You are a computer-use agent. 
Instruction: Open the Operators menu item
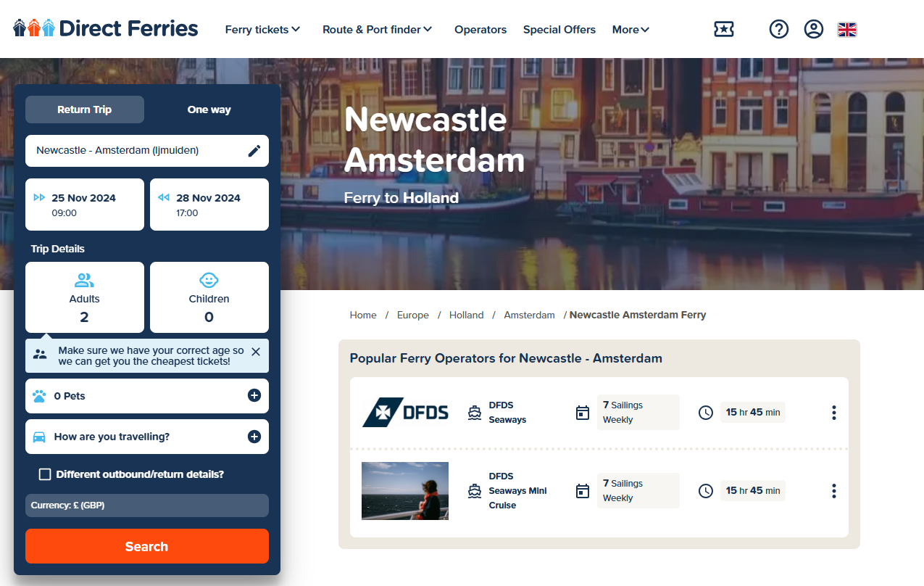(x=480, y=30)
